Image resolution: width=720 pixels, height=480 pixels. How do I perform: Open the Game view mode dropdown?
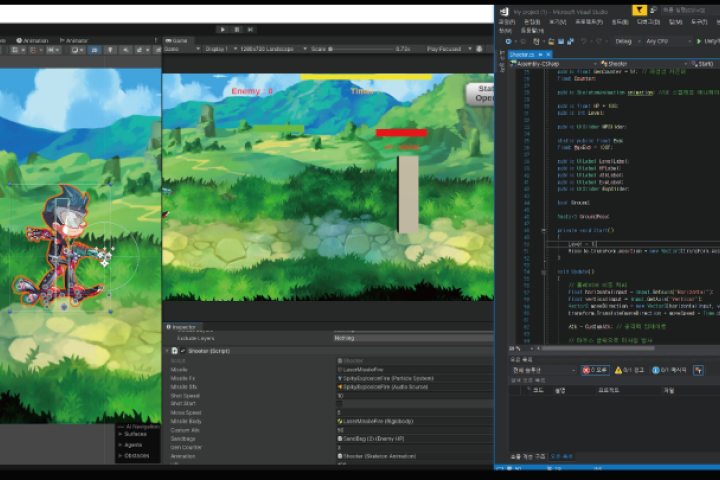coord(182,49)
